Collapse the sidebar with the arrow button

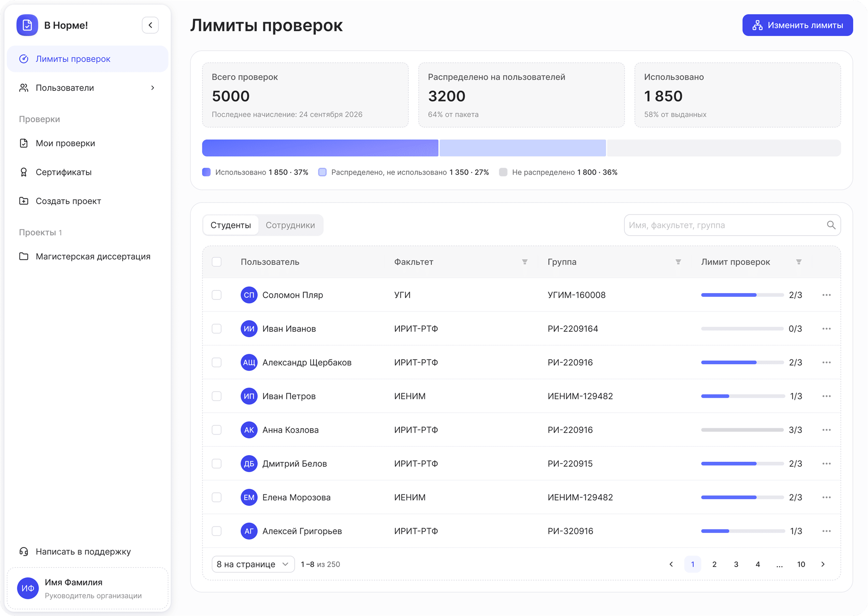(x=150, y=25)
